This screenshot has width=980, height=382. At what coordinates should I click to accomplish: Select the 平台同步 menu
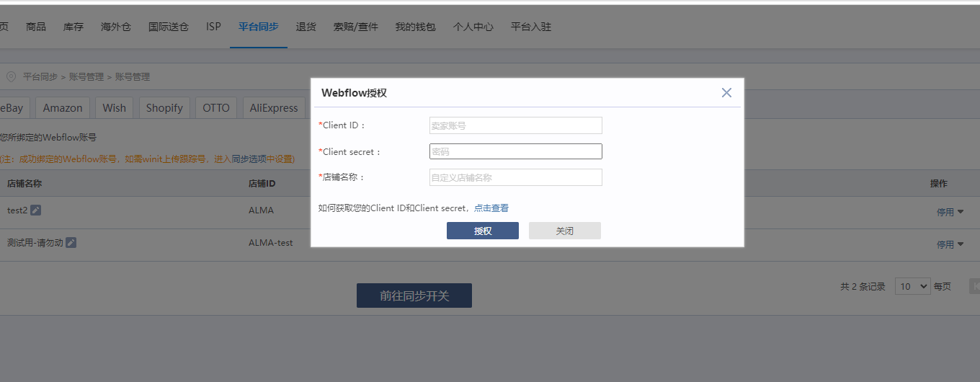click(x=259, y=27)
